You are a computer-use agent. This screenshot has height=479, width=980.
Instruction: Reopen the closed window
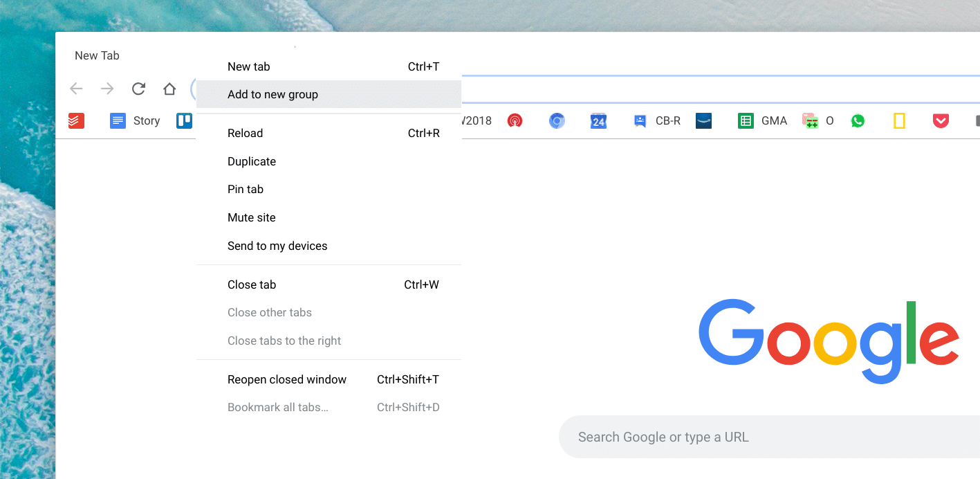(287, 379)
